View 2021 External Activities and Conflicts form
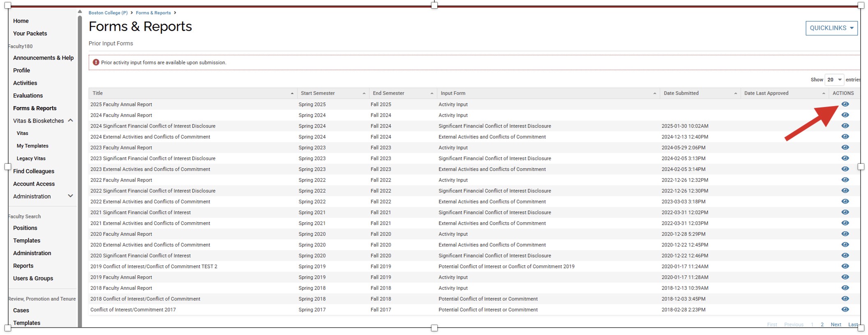The height and width of the screenshot is (335, 868). tap(845, 223)
